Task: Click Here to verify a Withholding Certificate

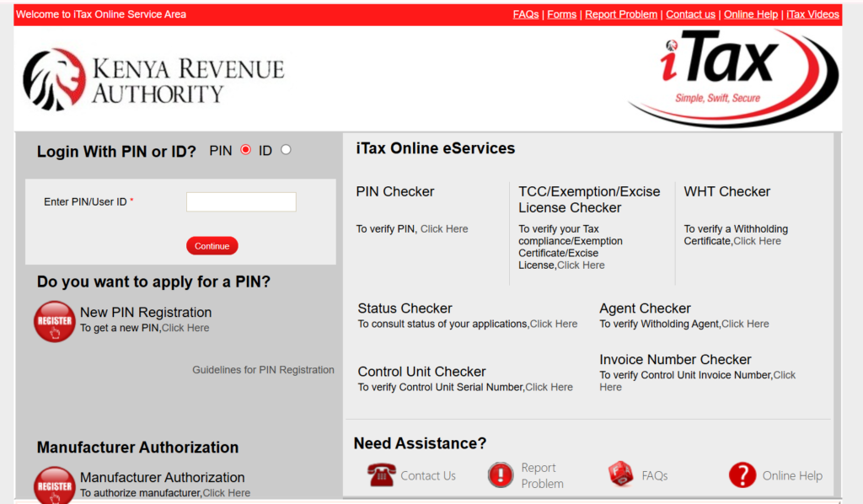Action: point(757,240)
